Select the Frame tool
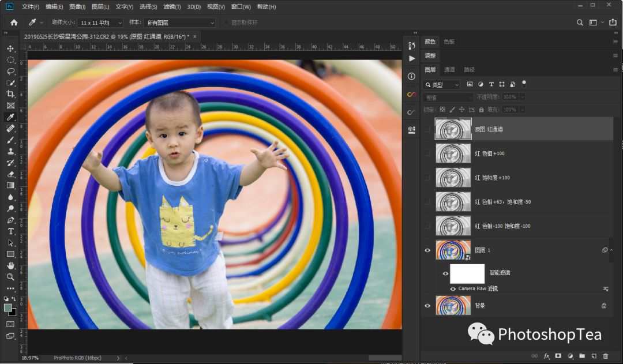The image size is (623, 364). tap(10, 106)
